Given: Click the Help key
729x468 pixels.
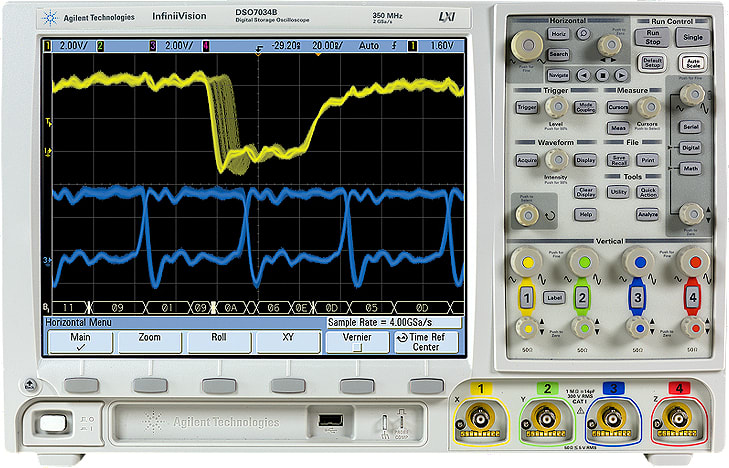Looking at the screenshot, I should (x=585, y=214).
